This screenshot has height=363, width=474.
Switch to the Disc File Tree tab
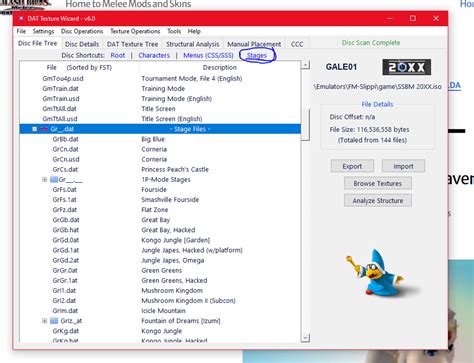coord(38,43)
